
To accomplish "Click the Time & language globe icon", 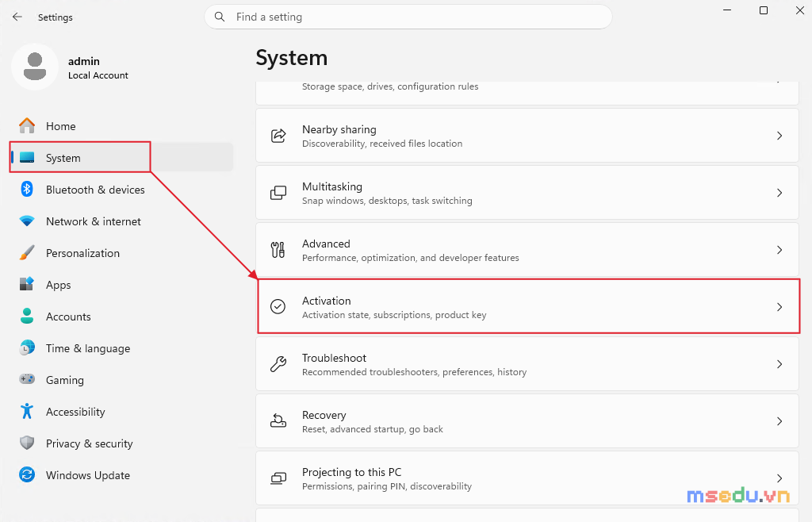I will [27, 348].
